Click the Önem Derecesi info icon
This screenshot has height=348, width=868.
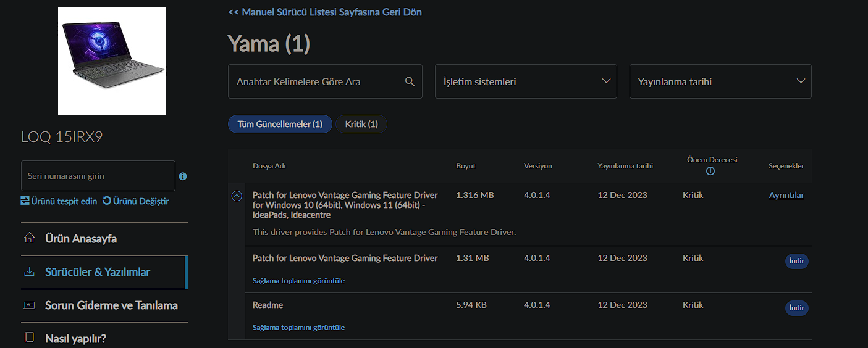(710, 171)
